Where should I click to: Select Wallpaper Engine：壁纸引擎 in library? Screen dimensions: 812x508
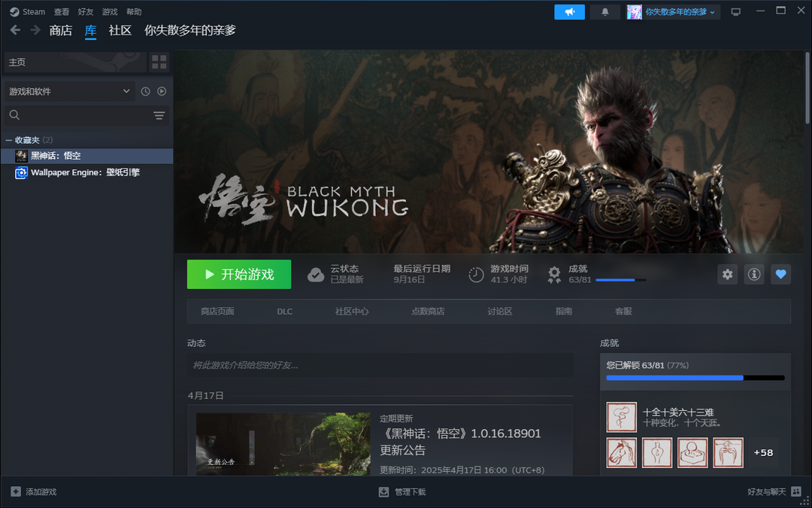tap(86, 172)
